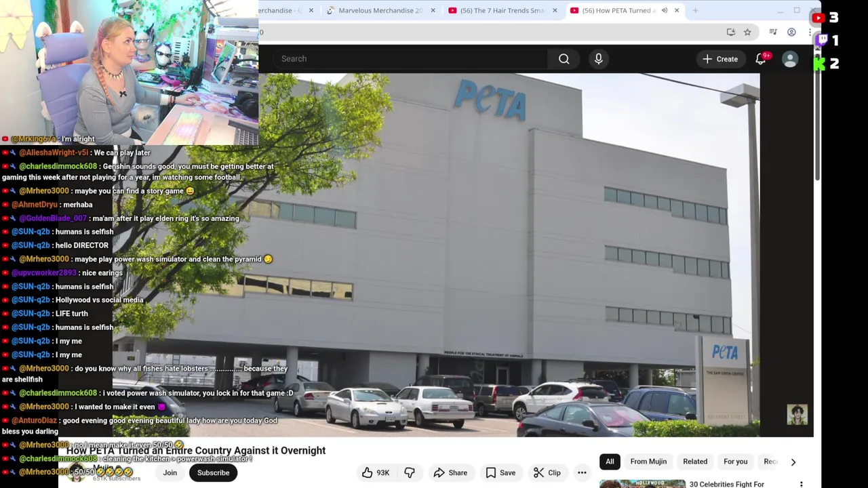Open the YouTube account avatar menu

(x=790, y=59)
